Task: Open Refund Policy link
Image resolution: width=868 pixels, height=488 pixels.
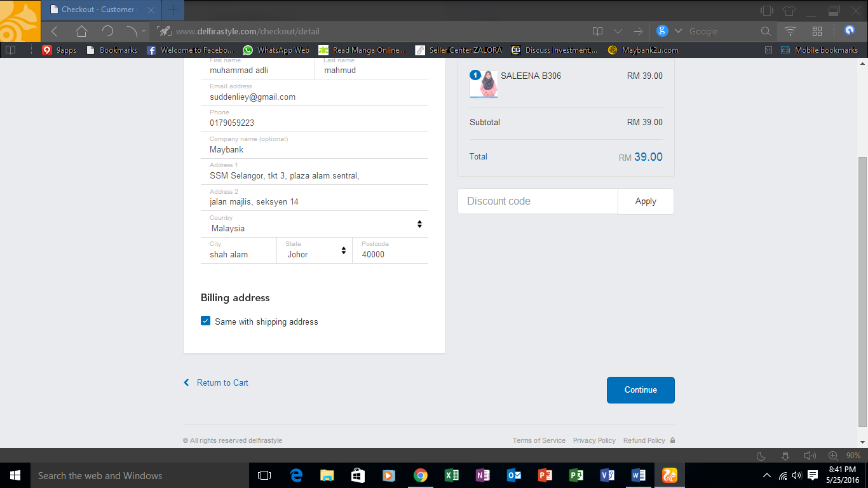Action: tap(644, 440)
